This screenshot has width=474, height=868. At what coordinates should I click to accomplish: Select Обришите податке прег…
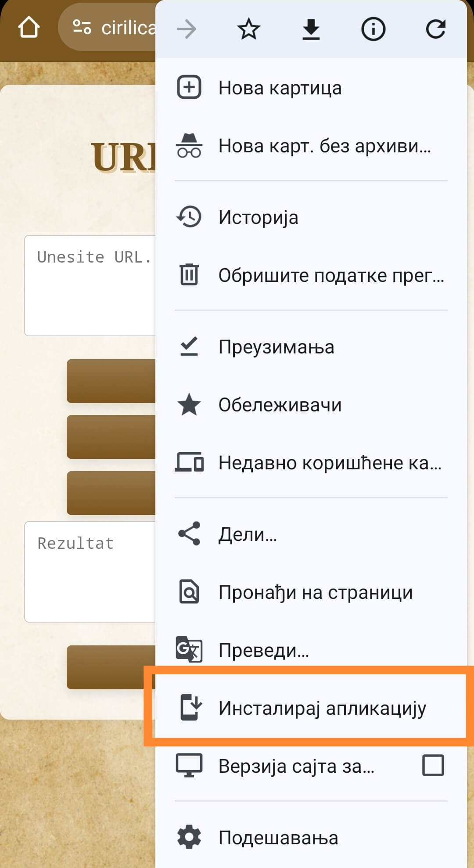[311, 275]
